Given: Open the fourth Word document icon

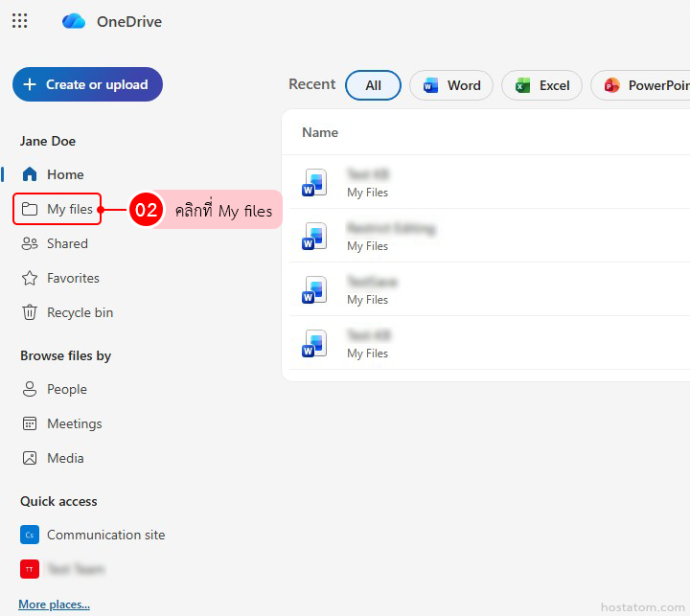Looking at the screenshot, I should [314, 344].
